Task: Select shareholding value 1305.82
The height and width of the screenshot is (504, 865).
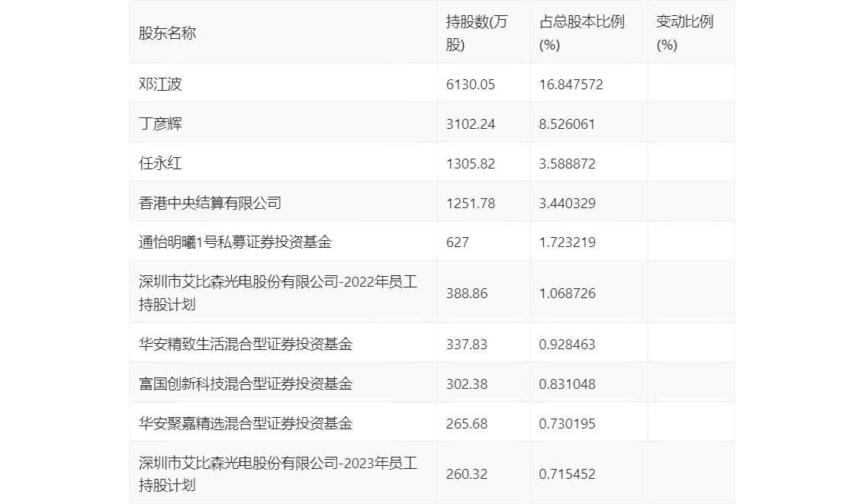Action: pyautogui.click(x=471, y=164)
